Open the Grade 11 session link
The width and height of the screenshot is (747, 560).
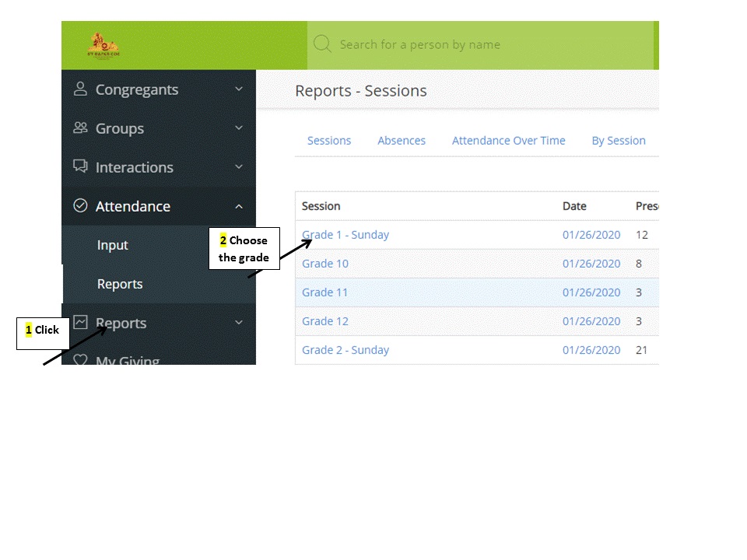click(x=324, y=292)
